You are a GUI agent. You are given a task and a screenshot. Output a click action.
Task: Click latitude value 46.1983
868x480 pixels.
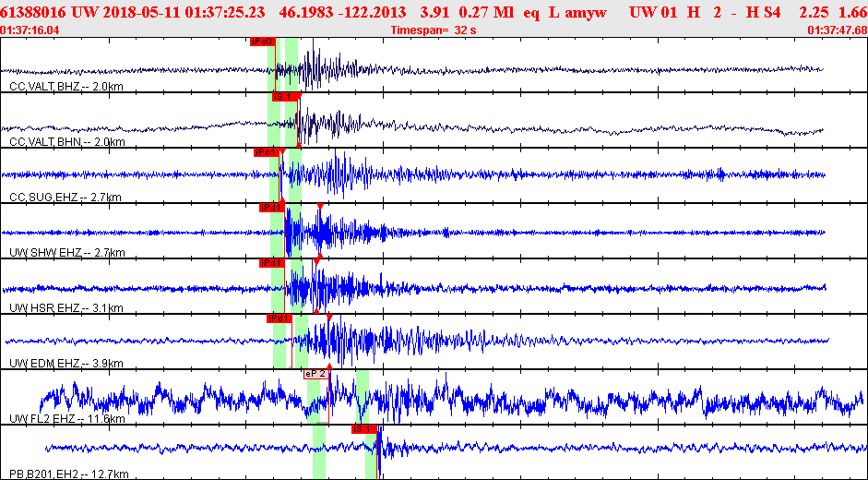pos(305,12)
